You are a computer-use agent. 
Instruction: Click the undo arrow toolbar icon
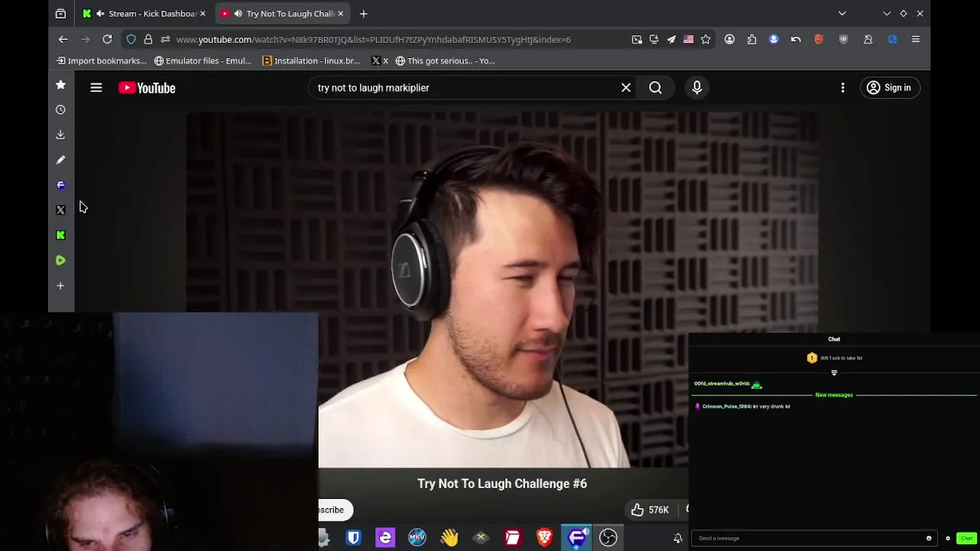tap(796, 40)
